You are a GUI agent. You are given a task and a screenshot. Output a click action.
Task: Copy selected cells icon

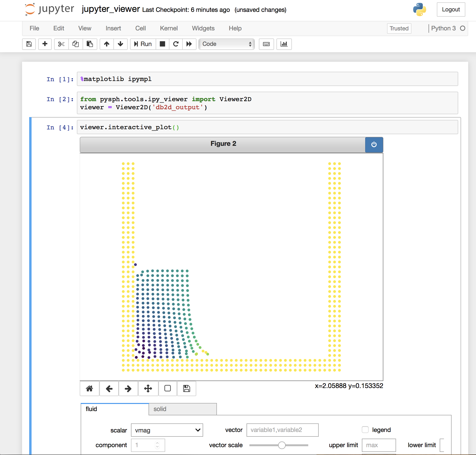pos(76,44)
